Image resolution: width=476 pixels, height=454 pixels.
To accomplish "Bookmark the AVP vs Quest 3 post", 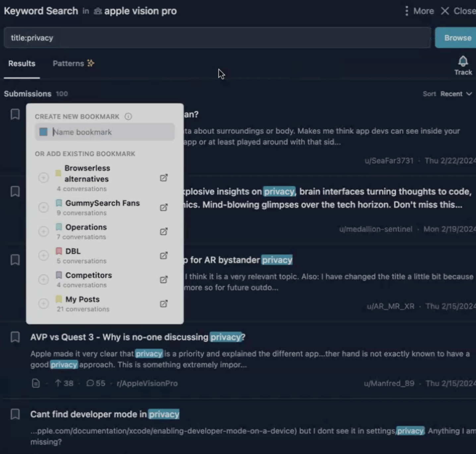I will tap(15, 337).
